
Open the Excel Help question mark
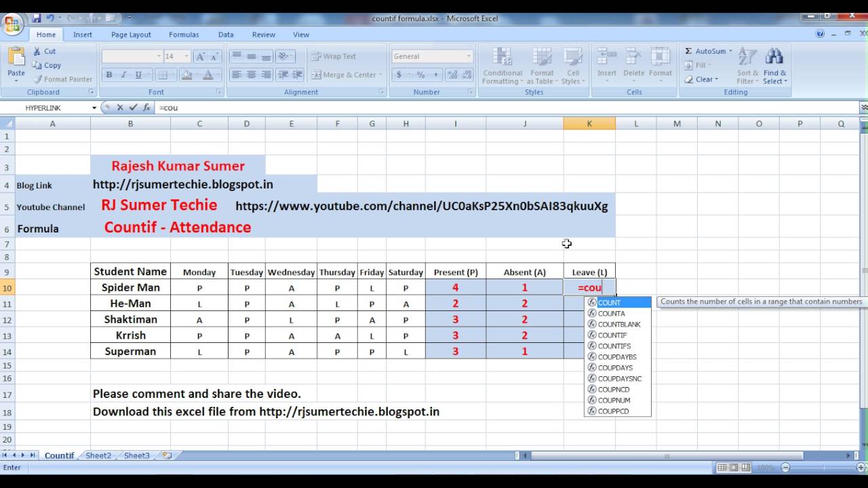click(x=820, y=34)
